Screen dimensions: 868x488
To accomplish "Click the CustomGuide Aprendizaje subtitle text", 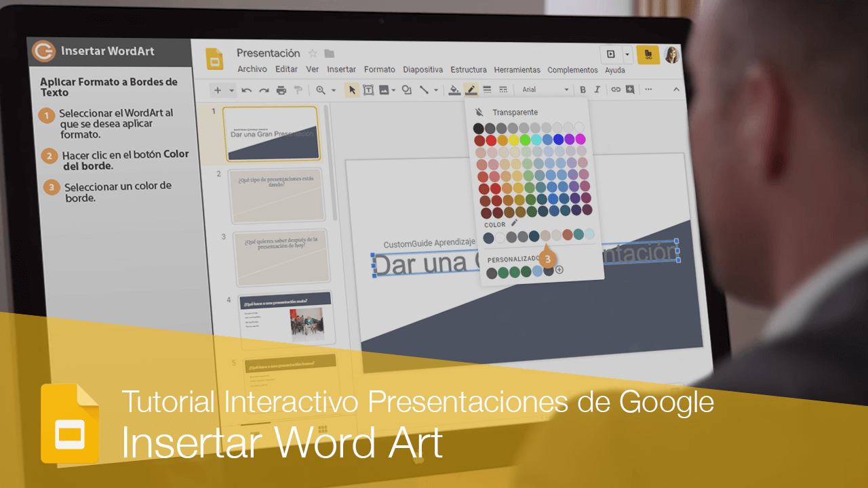I will [429, 244].
